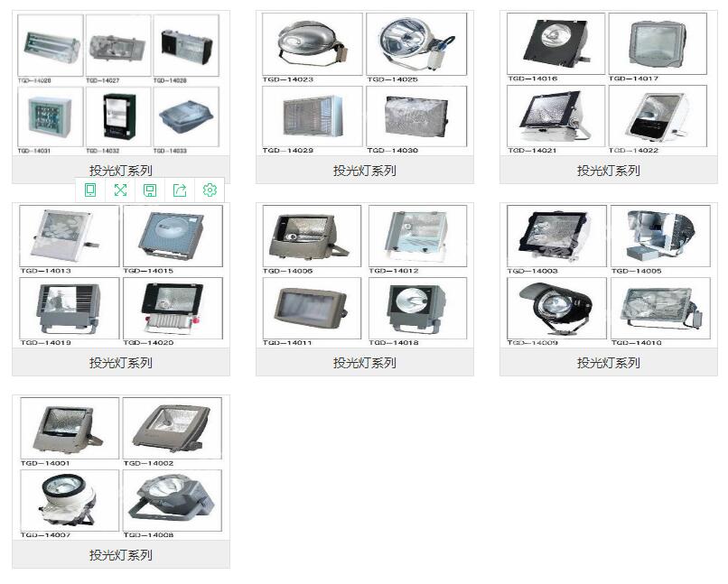View the TGD-14025 round floodlight photo
The width and height of the screenshot is (728, 584).
416,44
